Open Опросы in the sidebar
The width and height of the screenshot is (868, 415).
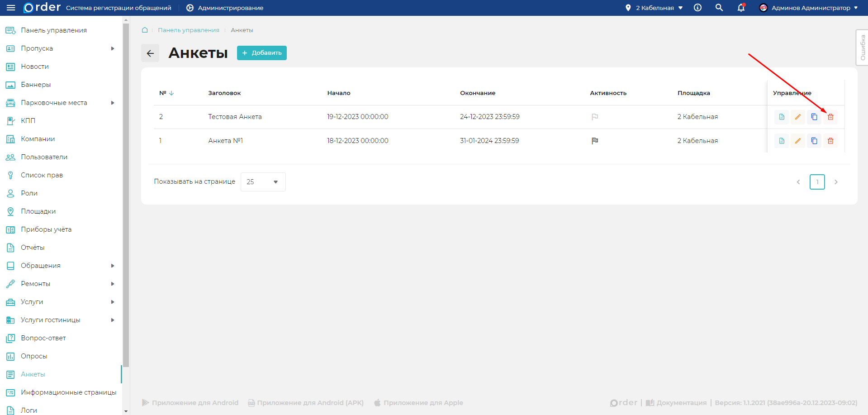pyautogui.click(x=34, y=356)
